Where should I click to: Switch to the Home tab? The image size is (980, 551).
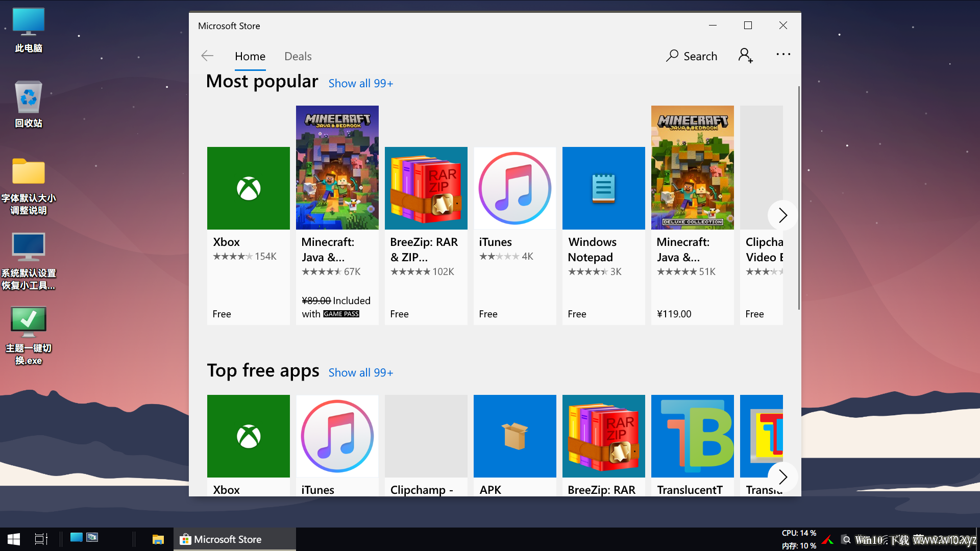(250, 56)
